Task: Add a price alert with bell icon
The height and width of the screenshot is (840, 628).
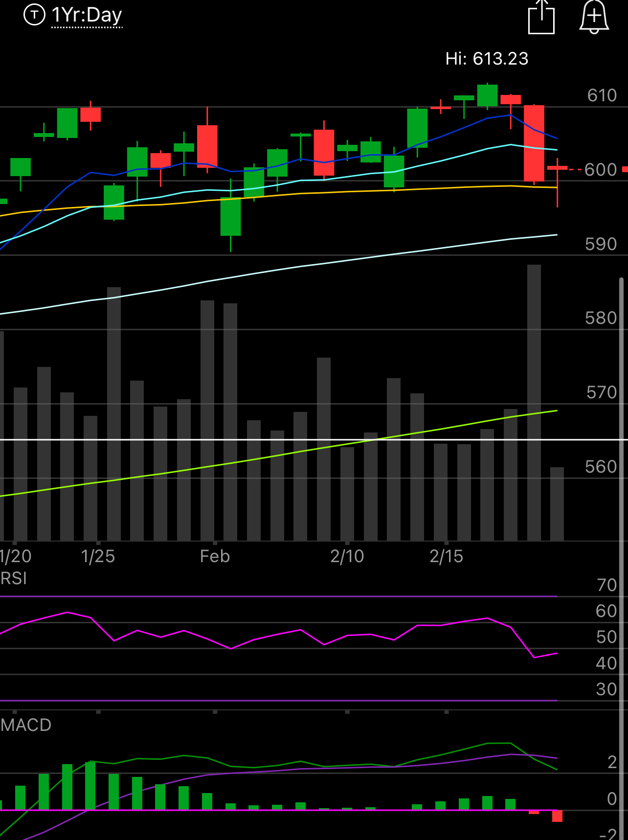Action: [x=594, y=17]
